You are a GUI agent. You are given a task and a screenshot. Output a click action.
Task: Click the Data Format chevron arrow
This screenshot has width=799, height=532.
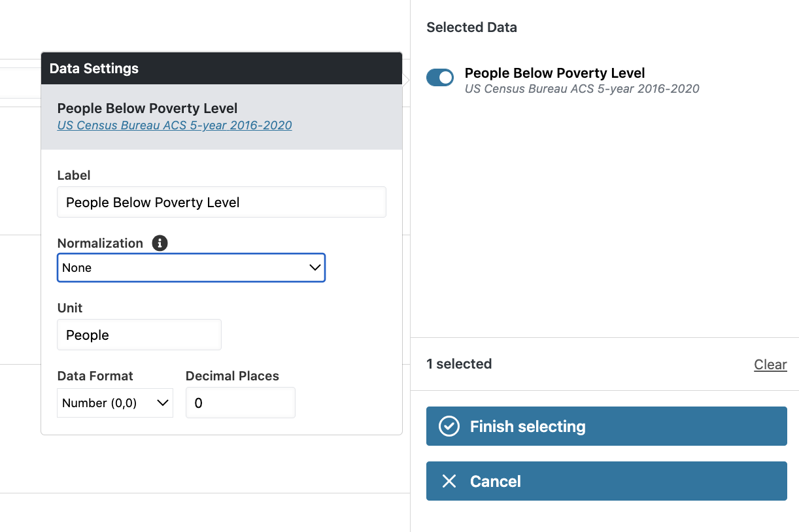[x=163, y=403]
